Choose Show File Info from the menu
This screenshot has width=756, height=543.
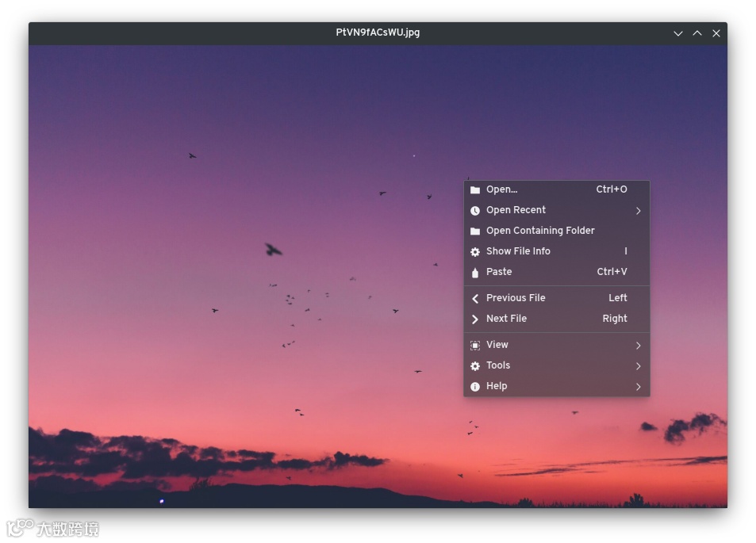pos(519,251)
